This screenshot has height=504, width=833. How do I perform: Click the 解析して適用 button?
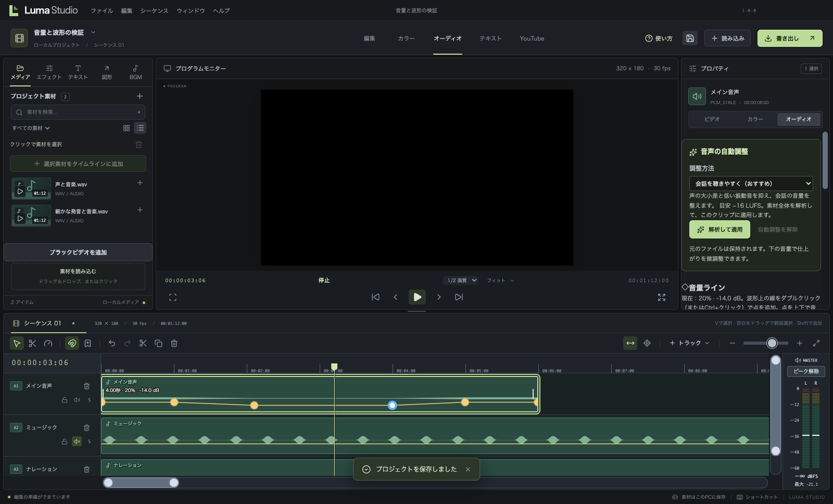tap(720, 230)
